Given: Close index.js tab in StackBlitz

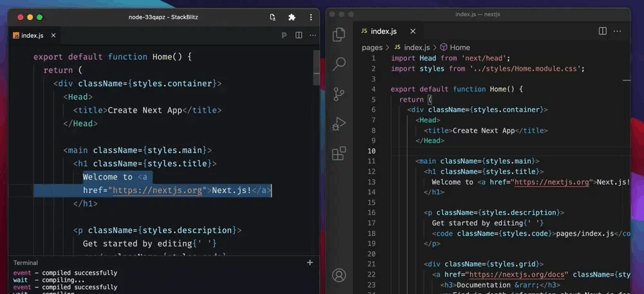Looking at the screenshot, I should pos(53,35).
